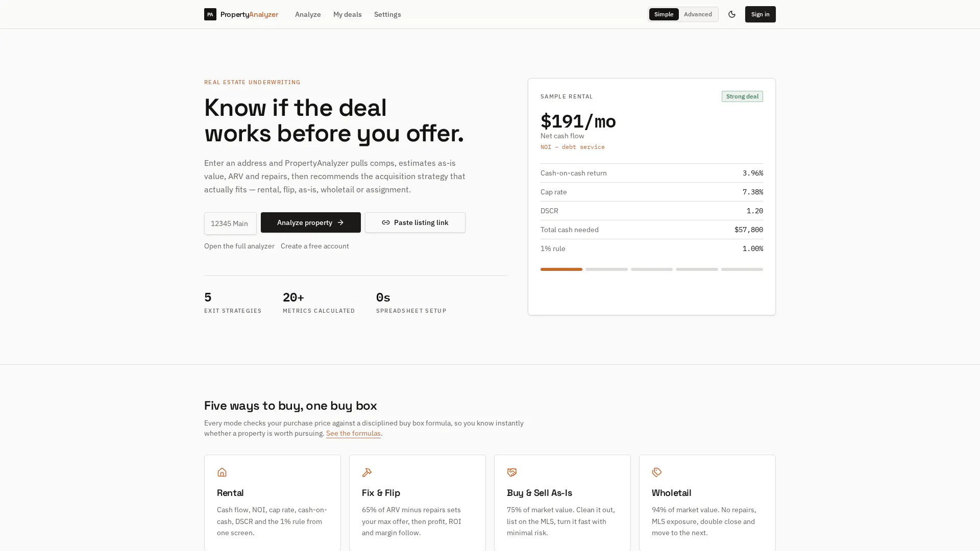Viewport: 980px width, 551px height.
Task: Click the Strong deal badge
Action: 742,96
